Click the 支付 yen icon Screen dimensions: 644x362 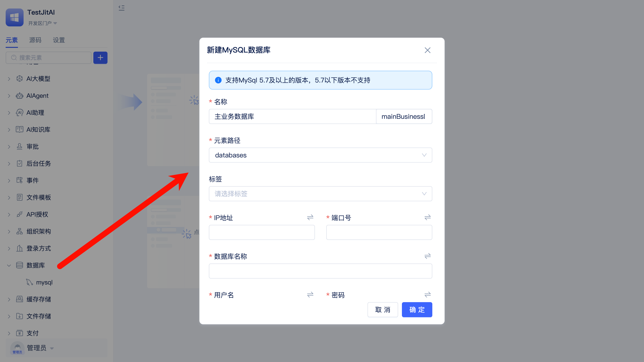tap(20, 333)
